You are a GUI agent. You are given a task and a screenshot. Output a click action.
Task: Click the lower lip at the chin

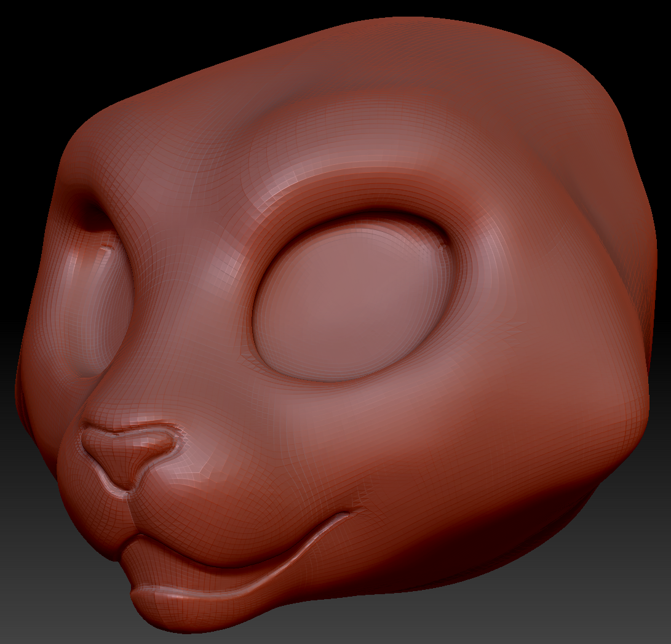tap(178, 609)
